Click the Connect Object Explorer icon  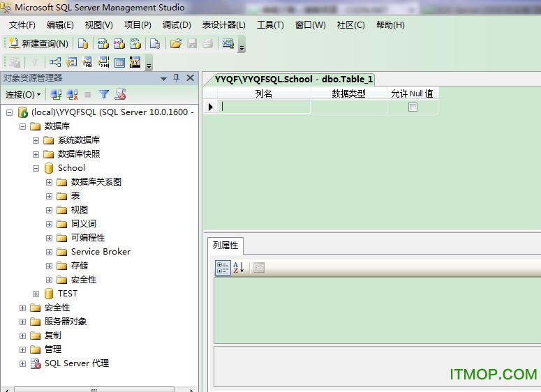click(56, 94)
